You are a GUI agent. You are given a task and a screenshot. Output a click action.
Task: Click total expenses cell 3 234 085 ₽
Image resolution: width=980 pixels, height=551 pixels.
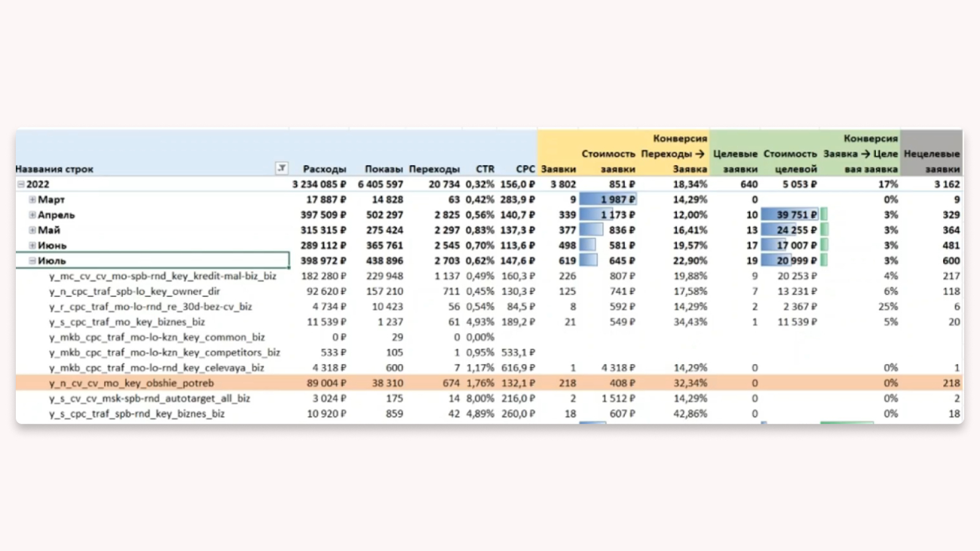click(319, 184)
